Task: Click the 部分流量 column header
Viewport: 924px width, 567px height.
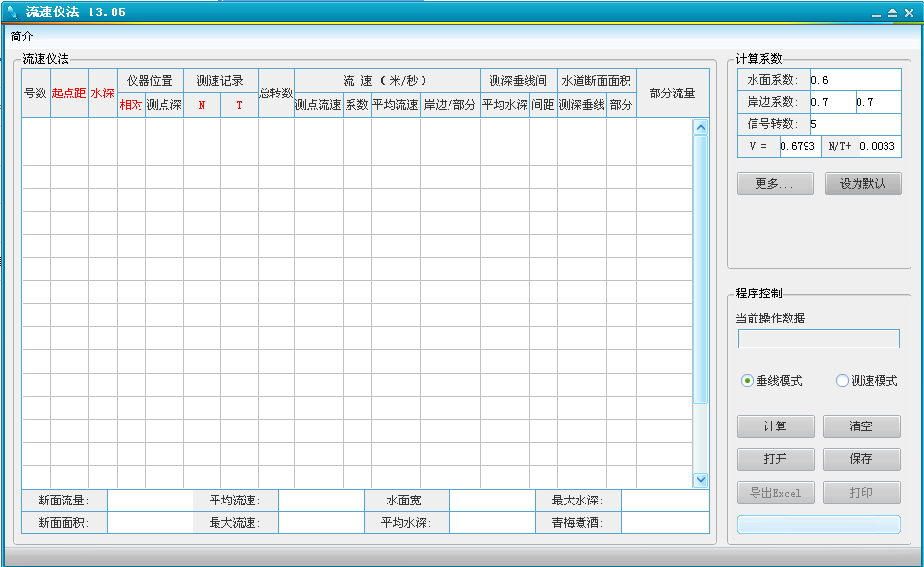Action: 673,93
